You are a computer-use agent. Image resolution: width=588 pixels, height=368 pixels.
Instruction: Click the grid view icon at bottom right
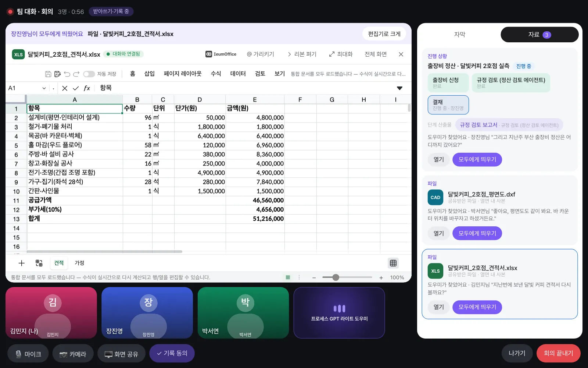393,263
